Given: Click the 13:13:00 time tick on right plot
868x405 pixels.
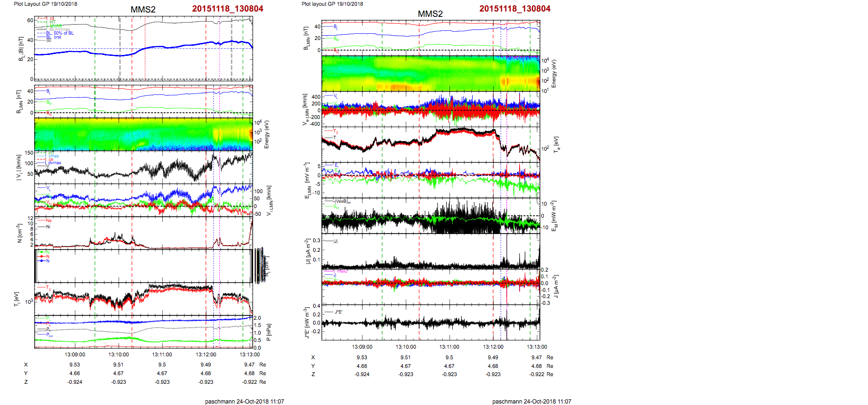Looking at the screenshot, I should [537, 347].
